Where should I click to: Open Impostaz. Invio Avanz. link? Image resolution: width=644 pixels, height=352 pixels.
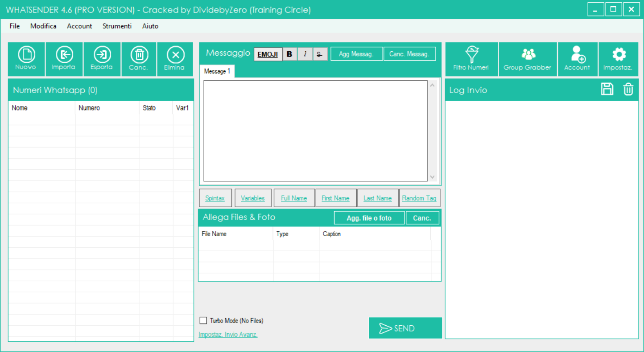coord(228,335)
